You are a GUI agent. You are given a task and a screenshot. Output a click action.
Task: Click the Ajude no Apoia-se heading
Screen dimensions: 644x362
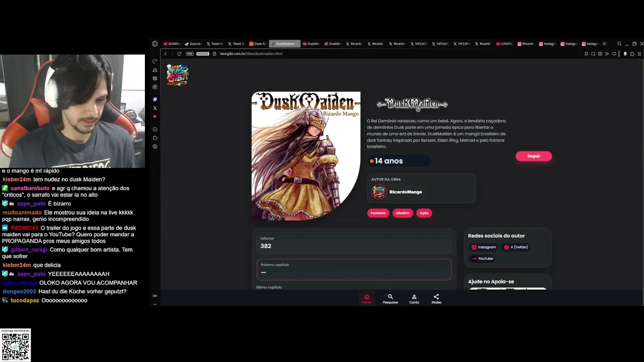491,282
